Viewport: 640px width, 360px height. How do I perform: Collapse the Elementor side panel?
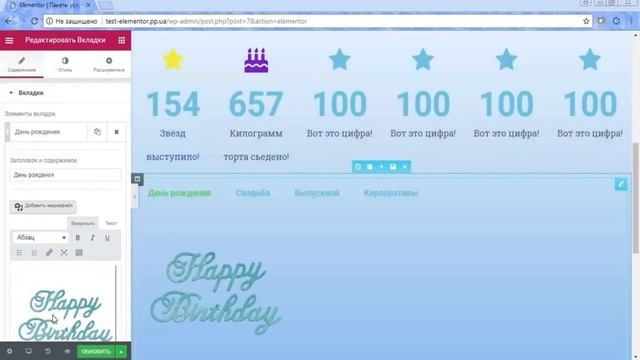(135, 197)
